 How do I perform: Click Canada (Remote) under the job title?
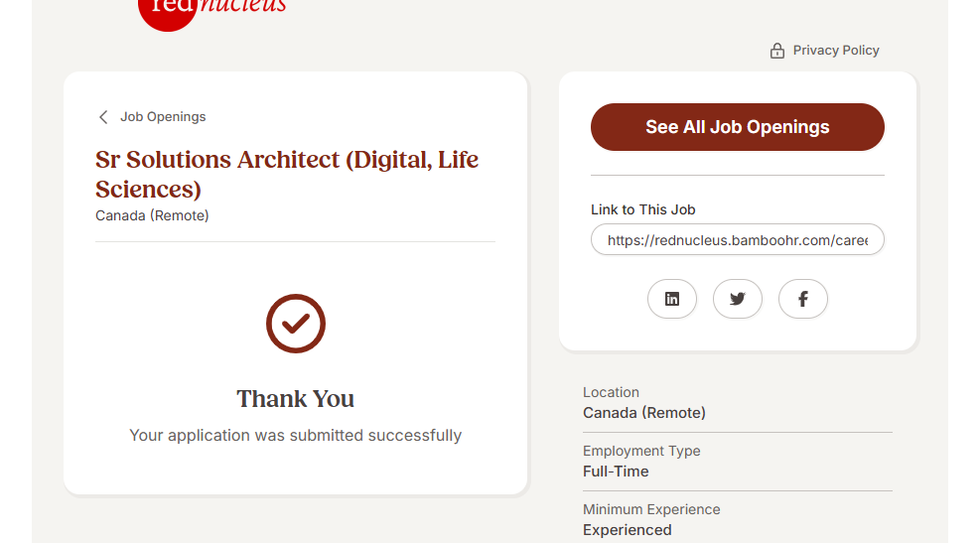(x=152, y=215)
